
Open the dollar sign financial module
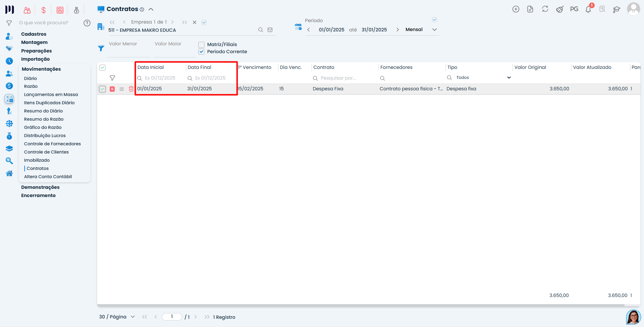tap(44, 10)
